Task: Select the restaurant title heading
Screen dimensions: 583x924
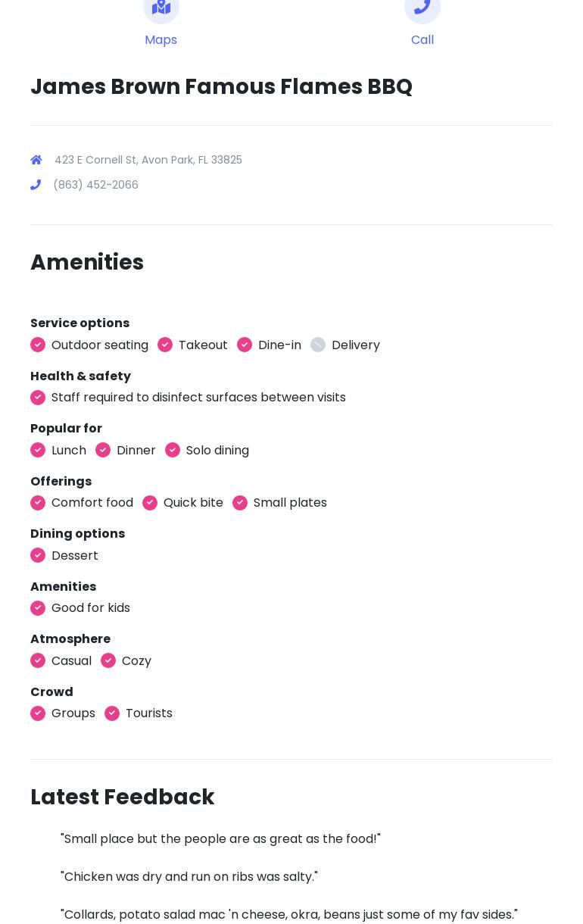Action: [x=221, y=87]
